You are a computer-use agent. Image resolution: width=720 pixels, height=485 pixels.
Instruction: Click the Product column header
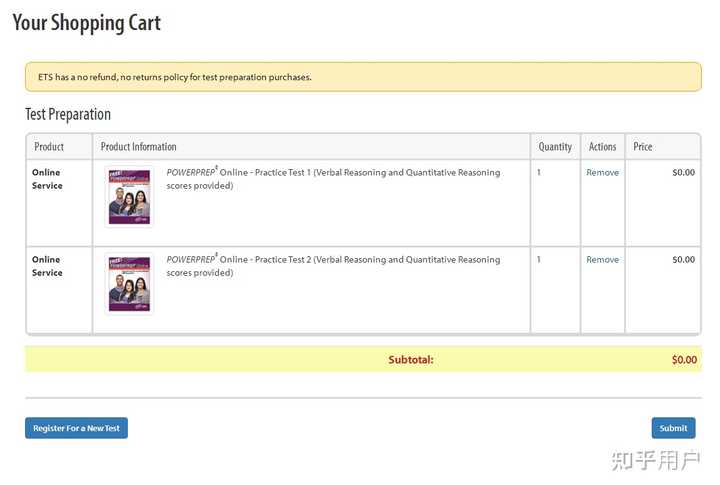point(49,147)
